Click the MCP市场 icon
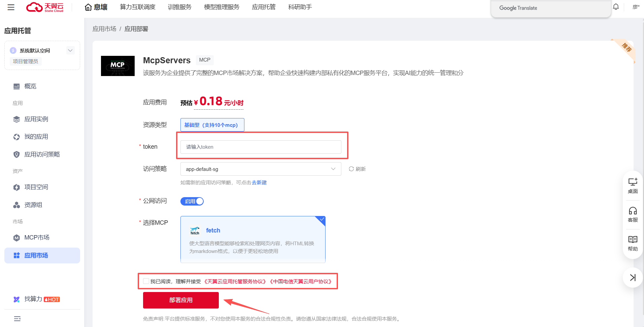Viewport: 644px width, 327px height. pyautogui.click(x=16, y=238)
